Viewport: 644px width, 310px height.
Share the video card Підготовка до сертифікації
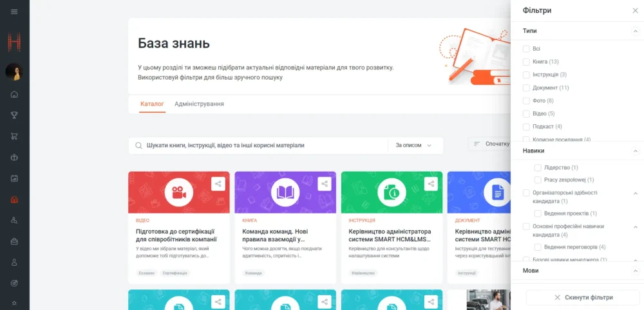pos(218,184)
